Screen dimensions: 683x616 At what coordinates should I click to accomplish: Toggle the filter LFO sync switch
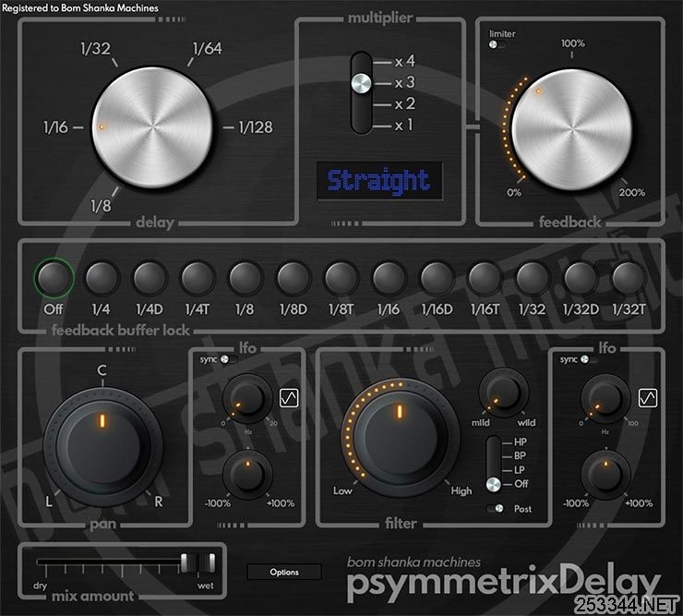[589, 359]
